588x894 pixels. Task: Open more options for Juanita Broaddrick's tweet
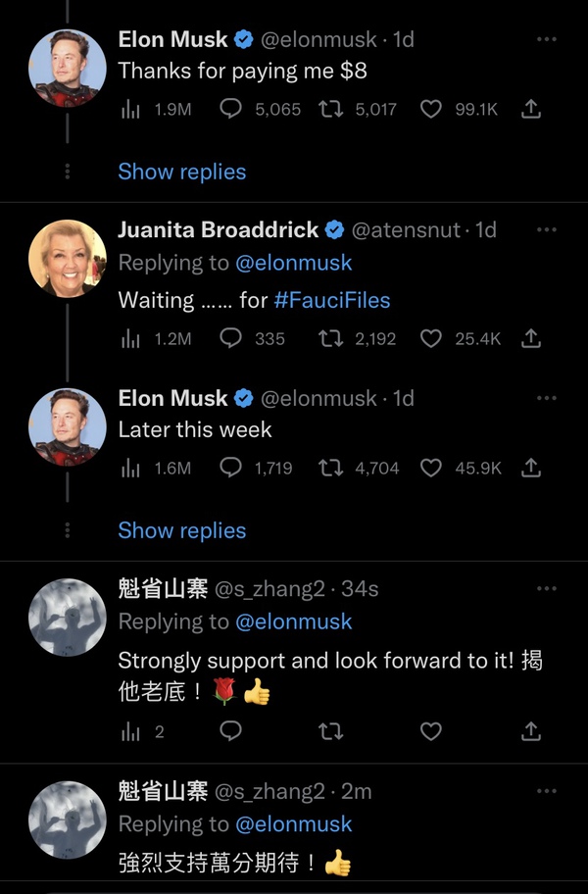pos(547,229)
